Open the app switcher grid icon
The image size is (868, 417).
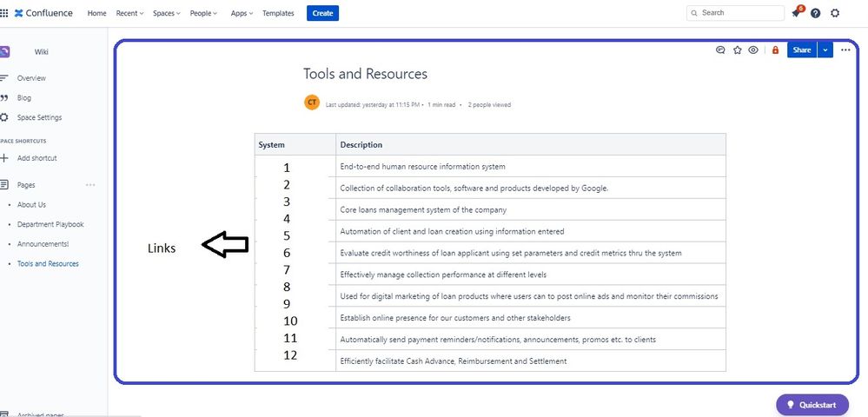coord(3,13)
